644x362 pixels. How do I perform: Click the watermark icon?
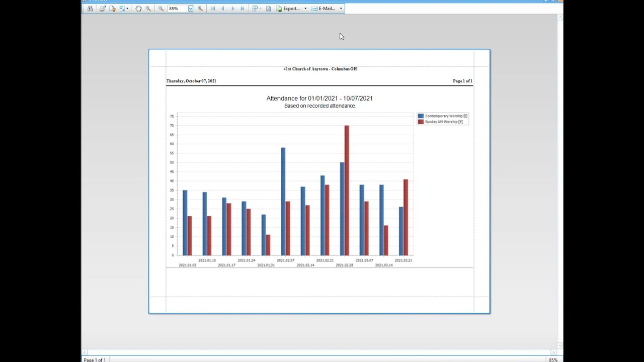(x=268, y=9)
